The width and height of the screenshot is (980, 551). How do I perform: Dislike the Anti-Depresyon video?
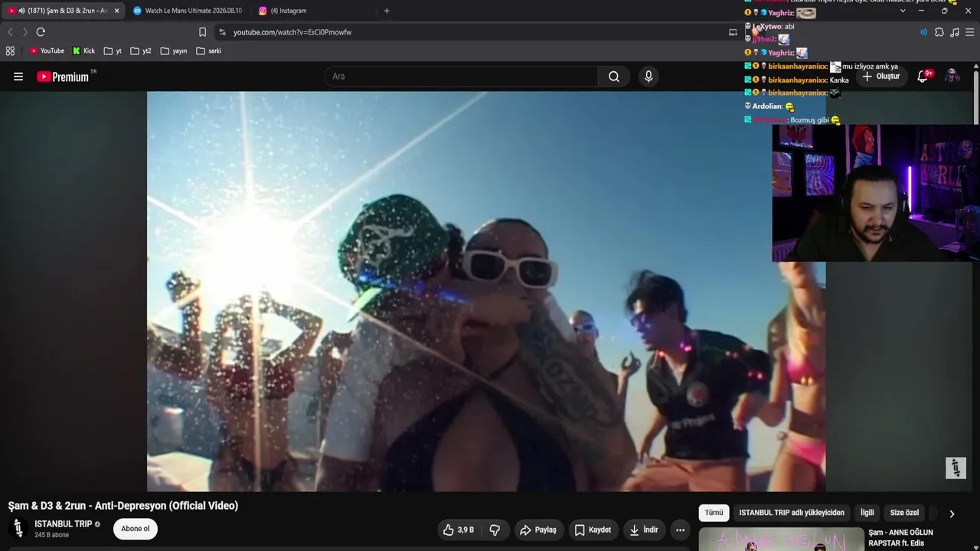(495, 530)
